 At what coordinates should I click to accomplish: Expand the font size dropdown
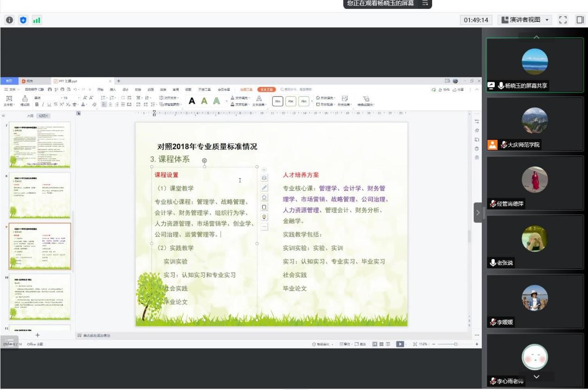tap(79, 98)
